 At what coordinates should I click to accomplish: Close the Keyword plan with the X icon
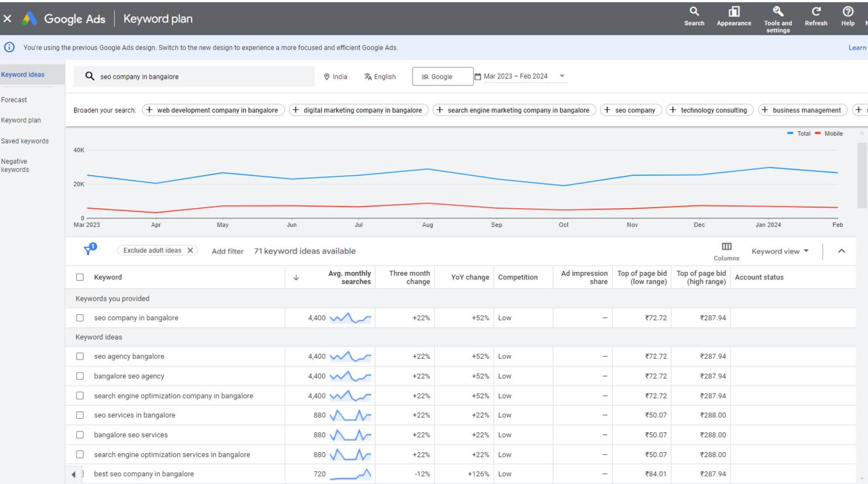pyautogui.click(x=7, y=19)
